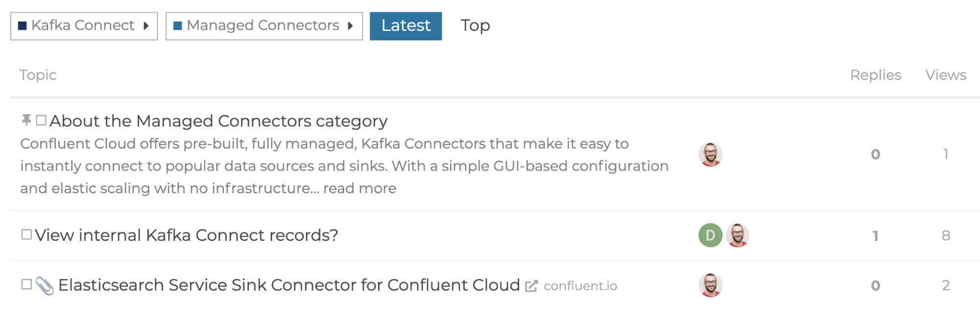980x310 pixels.
Task: Sort topics by the Replies column header
Action: coord(876,75)
